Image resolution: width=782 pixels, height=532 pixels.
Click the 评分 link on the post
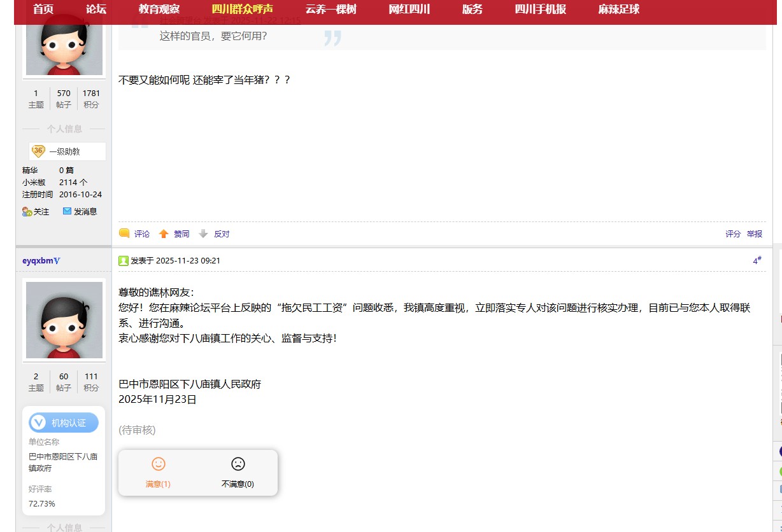pos(733,234)
